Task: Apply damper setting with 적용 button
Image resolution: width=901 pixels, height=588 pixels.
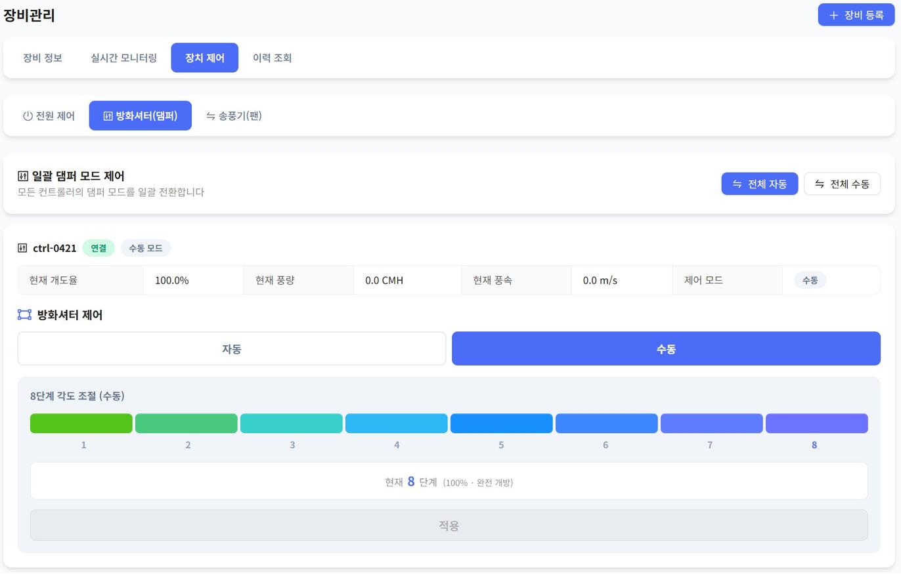Action: [x=449, y=525]
